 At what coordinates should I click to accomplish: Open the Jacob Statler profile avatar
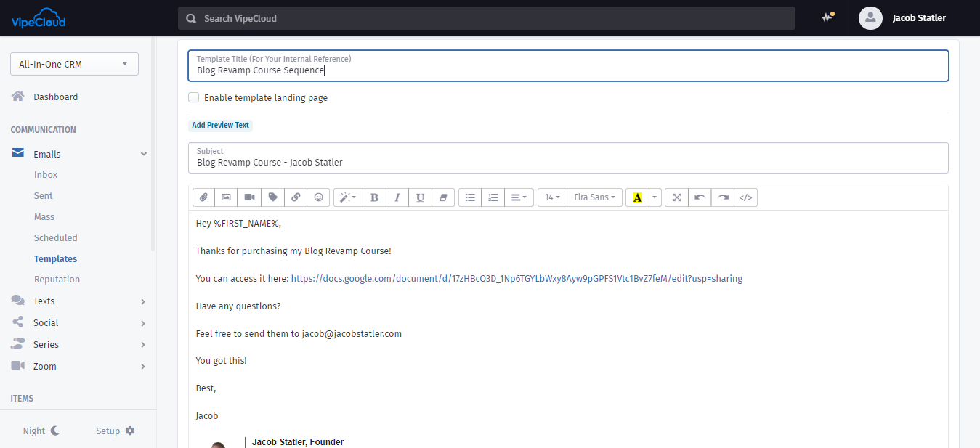(870, 18)
